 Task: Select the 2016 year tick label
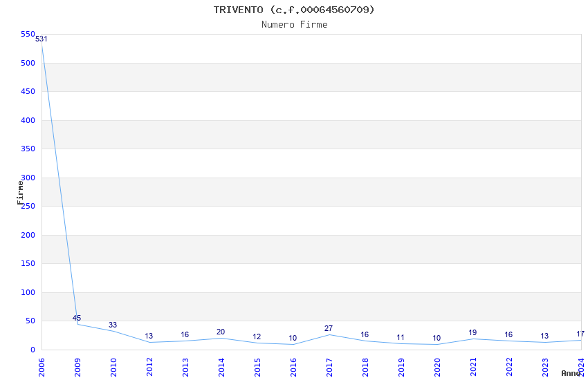tap(293, 368)
